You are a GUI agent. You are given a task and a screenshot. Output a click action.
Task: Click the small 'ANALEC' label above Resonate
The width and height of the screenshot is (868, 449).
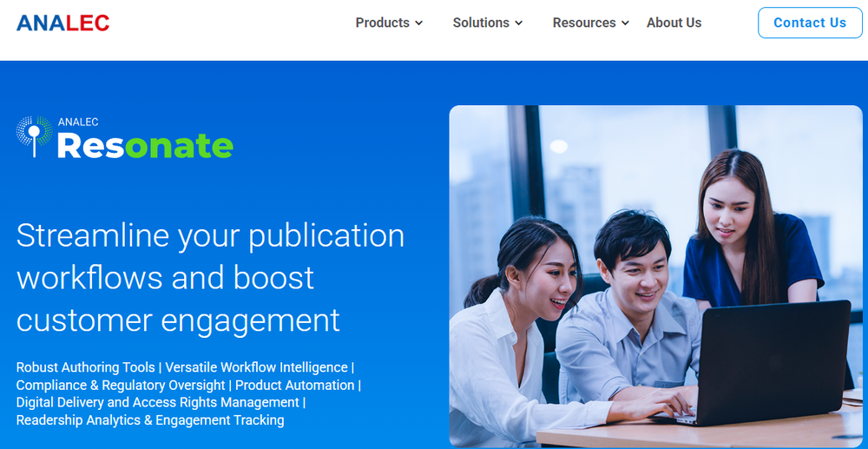coord(78,122)
